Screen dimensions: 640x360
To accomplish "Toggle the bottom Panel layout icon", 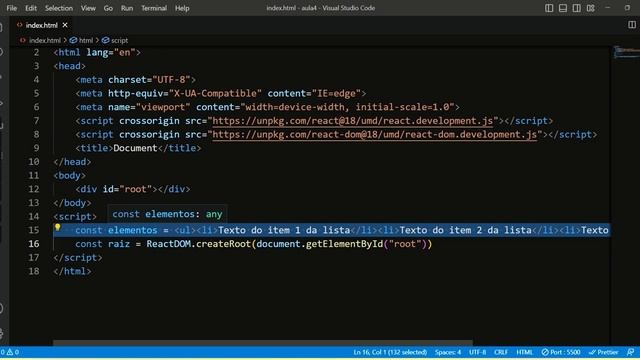I will (x=563, y=8).
